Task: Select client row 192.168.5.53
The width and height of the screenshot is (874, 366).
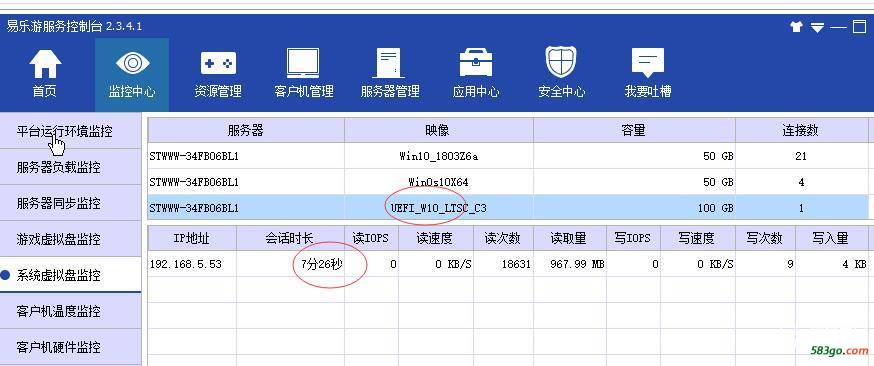Action: 508,264
